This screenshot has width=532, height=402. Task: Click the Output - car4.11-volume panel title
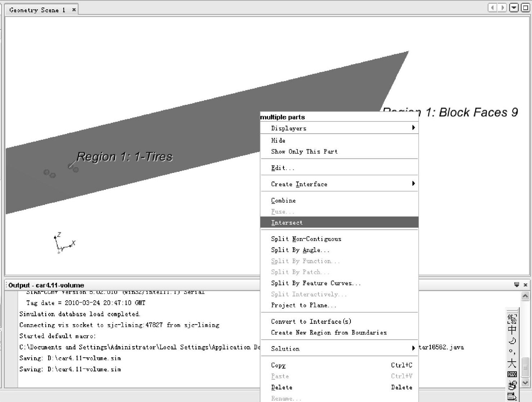[x=46, y=285]
